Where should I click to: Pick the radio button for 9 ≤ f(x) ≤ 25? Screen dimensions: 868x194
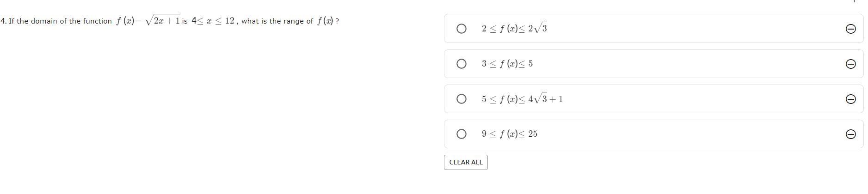pyautogui.click(x=461, y=134)
